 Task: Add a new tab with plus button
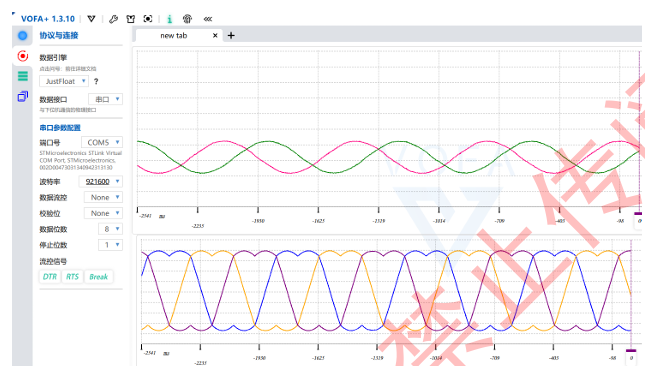point(231,36)
